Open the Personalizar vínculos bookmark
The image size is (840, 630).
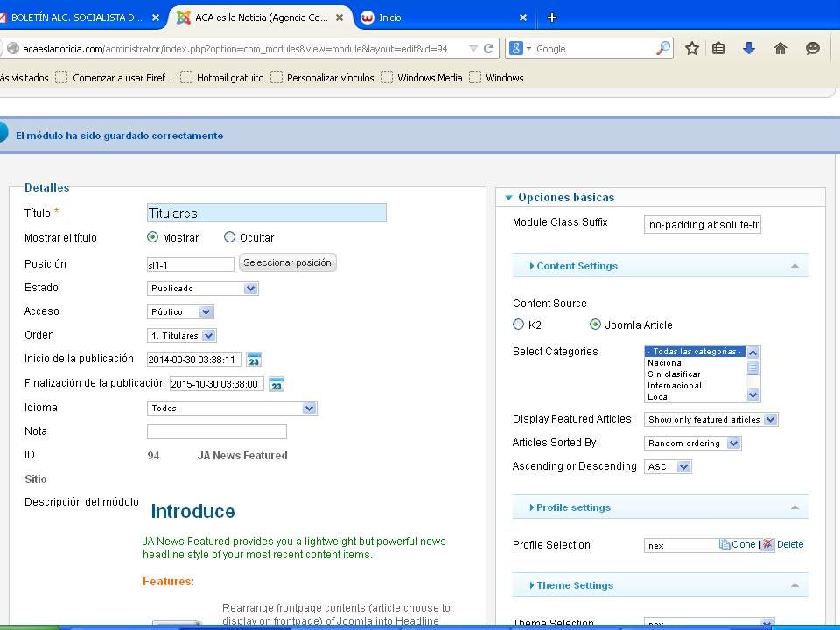[x=323, y=78]
